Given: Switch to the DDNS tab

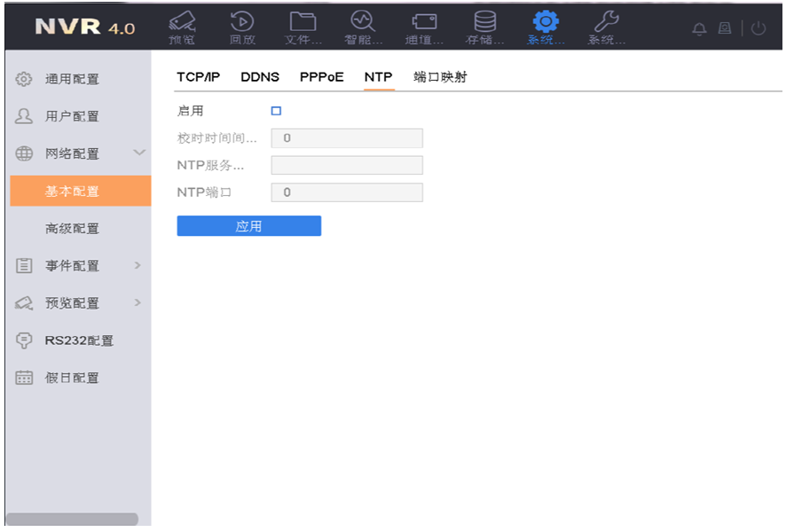Looking at the screenshot, I should click(x=260, y=77).
